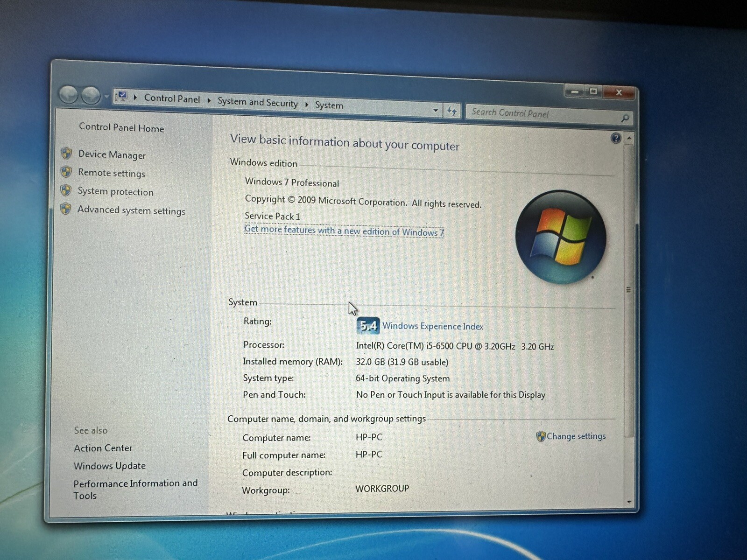Select the 64-bit Operating System value
The width and height of the screenshot is (747, 560).
pos(402,378)
